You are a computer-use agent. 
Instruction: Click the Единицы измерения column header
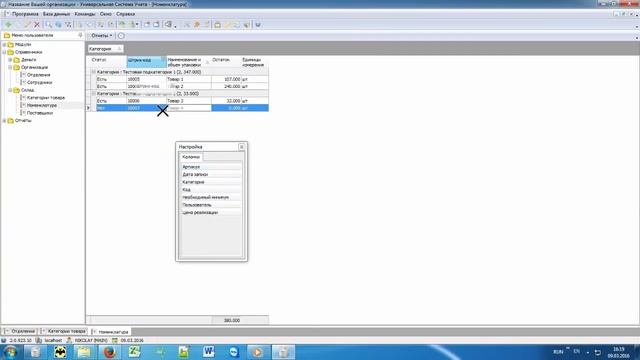[x=255, y=62]
